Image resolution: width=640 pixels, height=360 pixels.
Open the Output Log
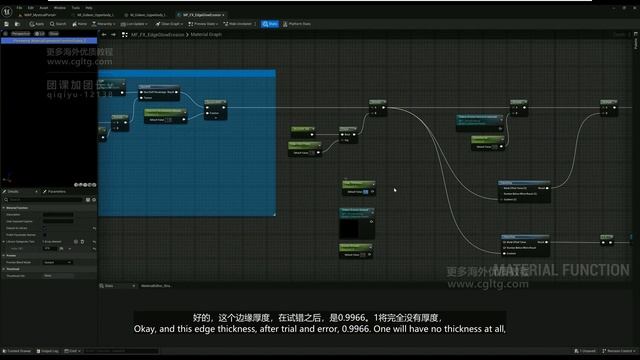click(x=48, y=351)
